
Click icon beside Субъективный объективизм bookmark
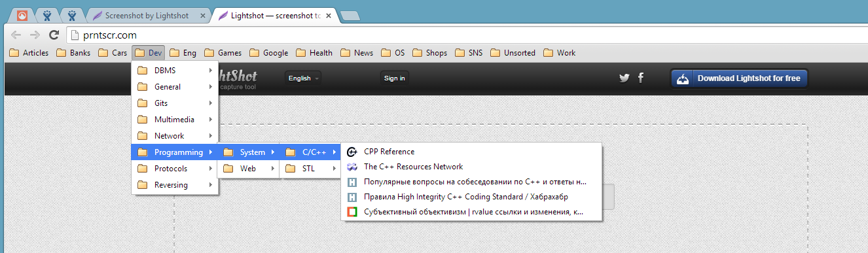point(352,212)
